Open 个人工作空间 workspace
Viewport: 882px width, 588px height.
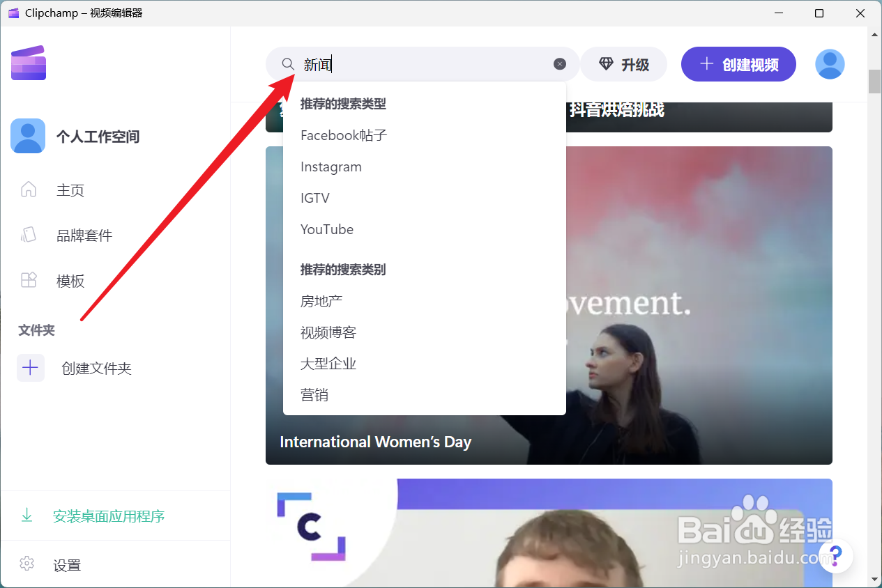click(98, 137)
